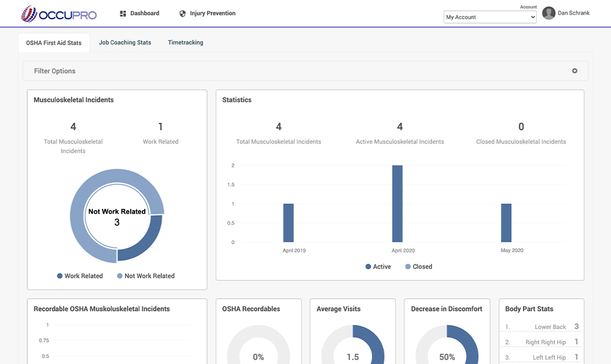The image size is (611, 364).
Task: Click the Not Work Related center label
Action: [117, 211]
